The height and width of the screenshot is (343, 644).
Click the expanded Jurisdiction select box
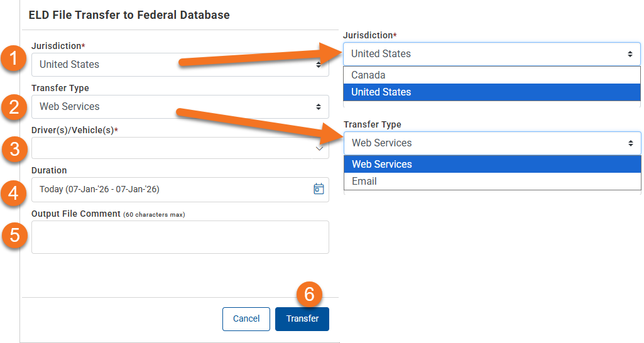[491, 54]
